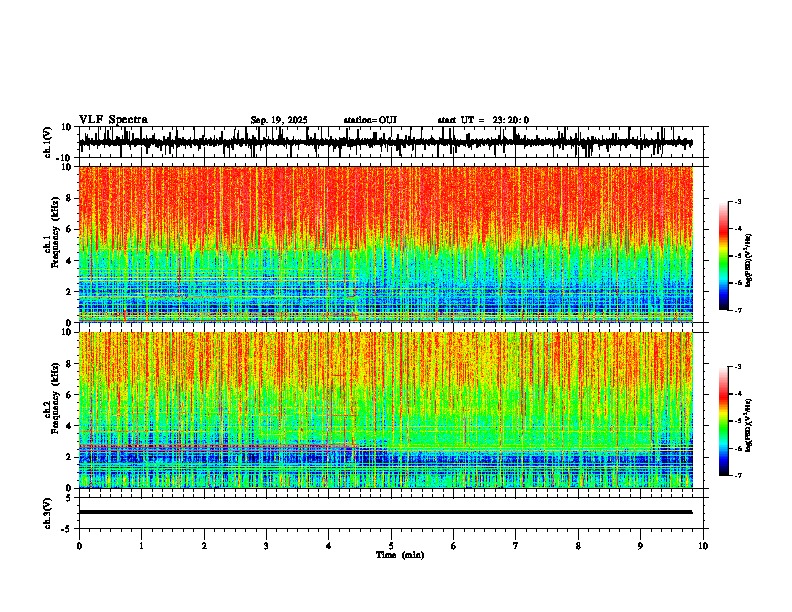This screenshot has height=612, width=792.
Task: Click the ch.2 spectrogram colorbar
Action: click(x=724, y=421)
